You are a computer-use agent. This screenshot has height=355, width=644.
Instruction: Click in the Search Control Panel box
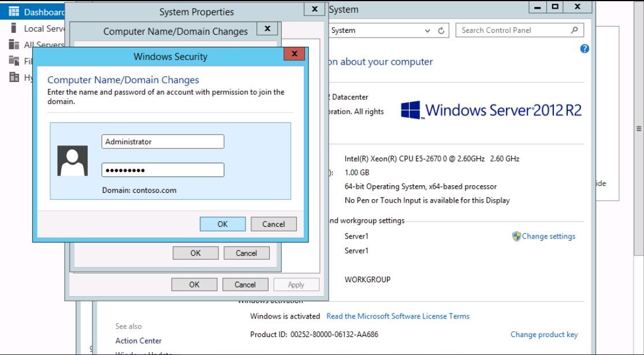(514, 31)
